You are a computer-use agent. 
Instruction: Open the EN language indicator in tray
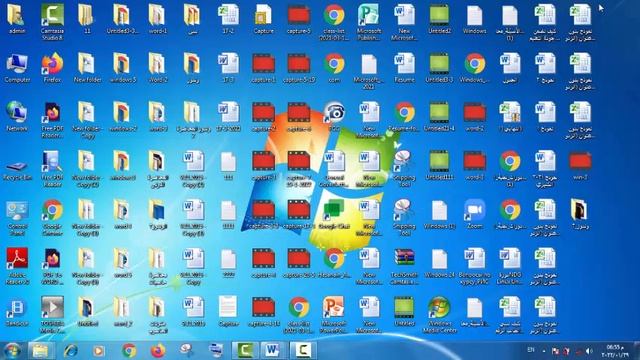tap(531, 350)
